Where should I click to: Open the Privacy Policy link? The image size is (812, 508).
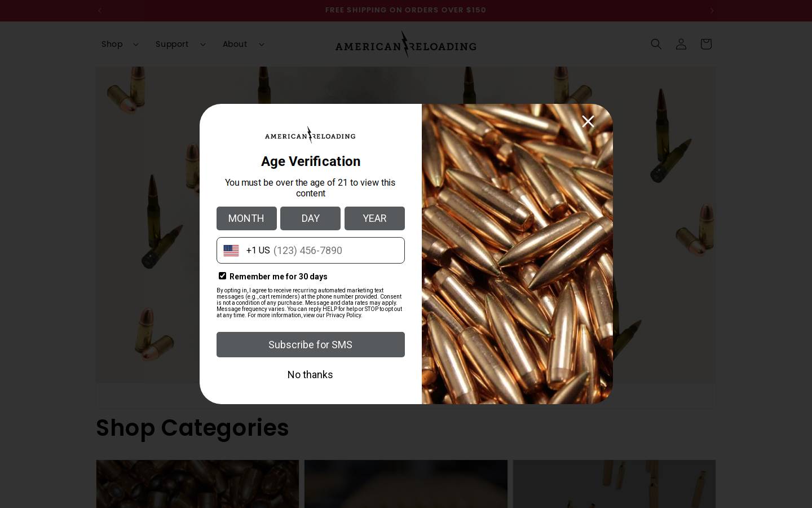coord(343,315)
